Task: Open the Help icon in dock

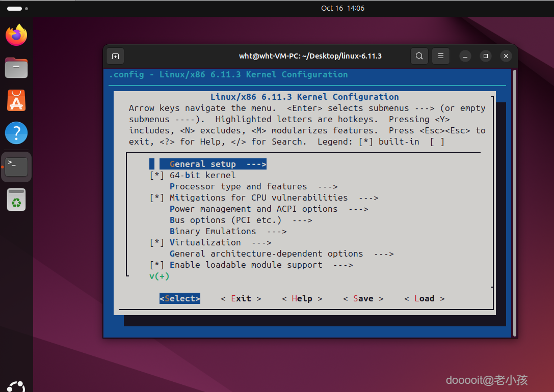Action: pyautogui.click(x=16, y=133)
